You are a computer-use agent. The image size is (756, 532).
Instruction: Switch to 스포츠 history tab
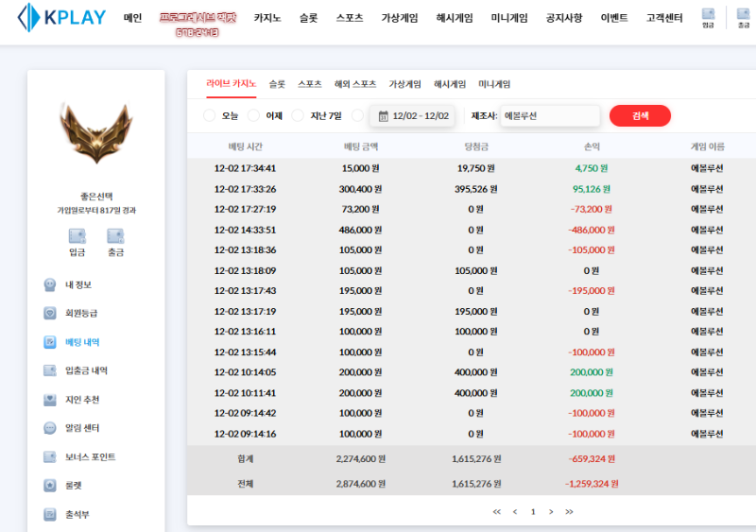point(310,84)
